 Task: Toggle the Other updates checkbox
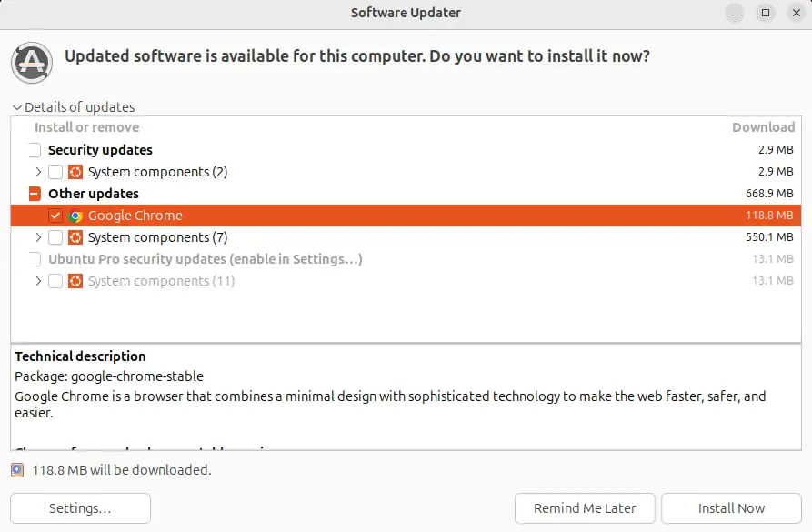(x=34, y=193)
